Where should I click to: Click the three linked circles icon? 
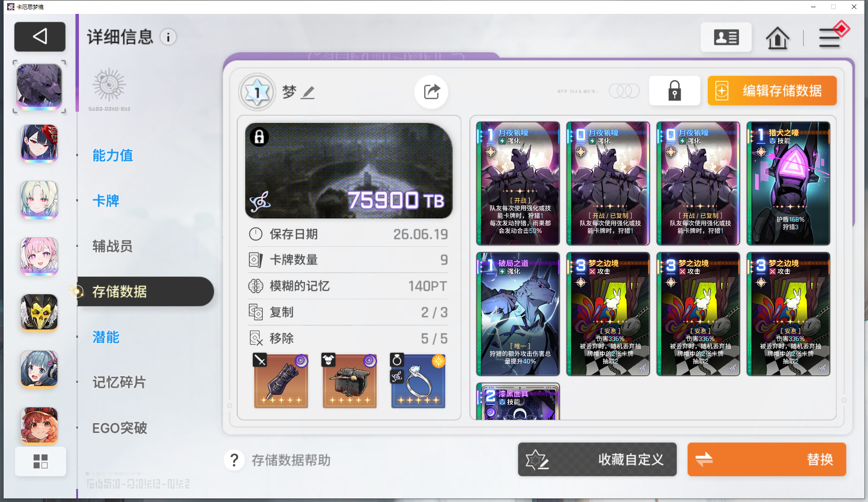click(624, 91)
